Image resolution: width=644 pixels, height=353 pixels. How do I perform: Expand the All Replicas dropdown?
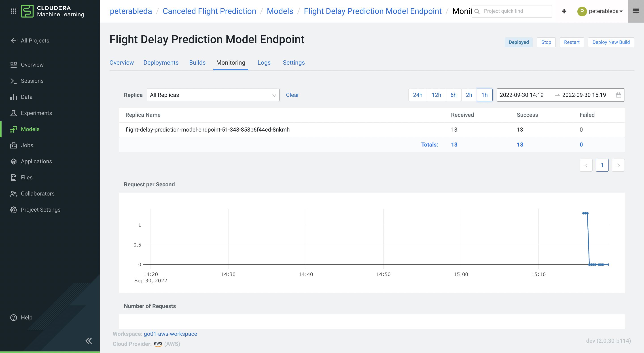coord(213,95)
